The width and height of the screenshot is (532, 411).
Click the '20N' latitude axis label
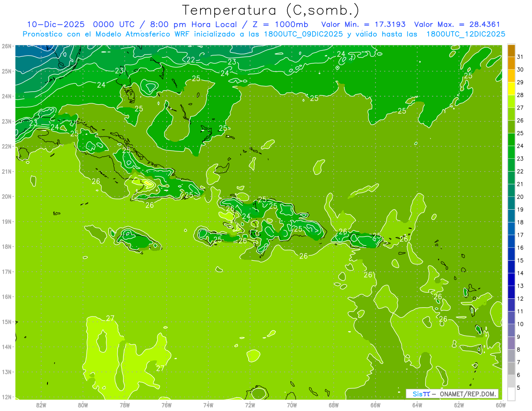tap(7, 196)
